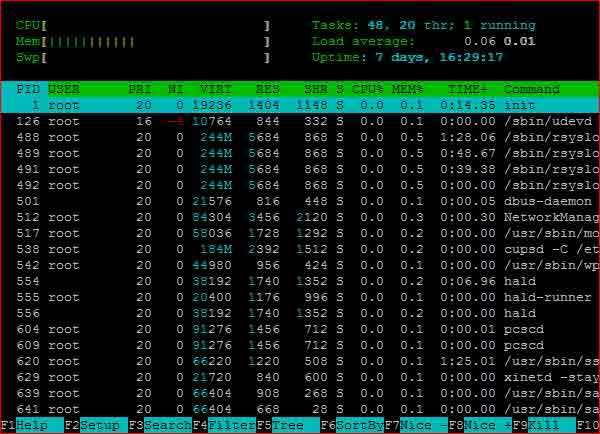Open the F2 Setup menu
This screenshot has height=434, width=600.
(x=102, y=425)
